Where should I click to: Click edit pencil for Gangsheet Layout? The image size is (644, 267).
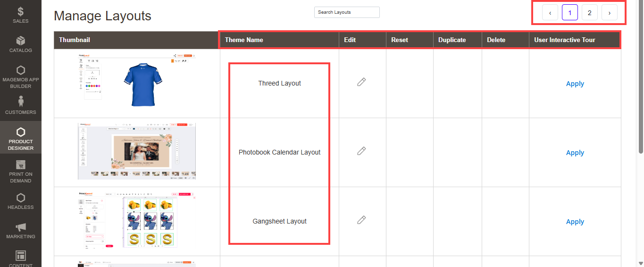(361, 220)
